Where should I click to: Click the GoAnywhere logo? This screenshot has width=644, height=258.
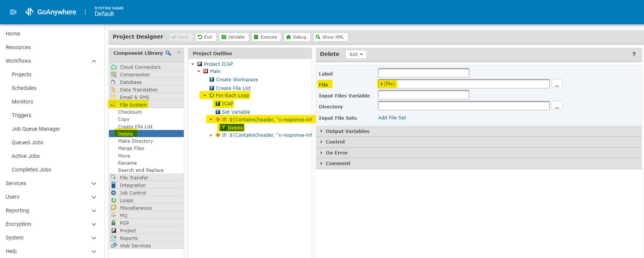[x=51, y=12]
